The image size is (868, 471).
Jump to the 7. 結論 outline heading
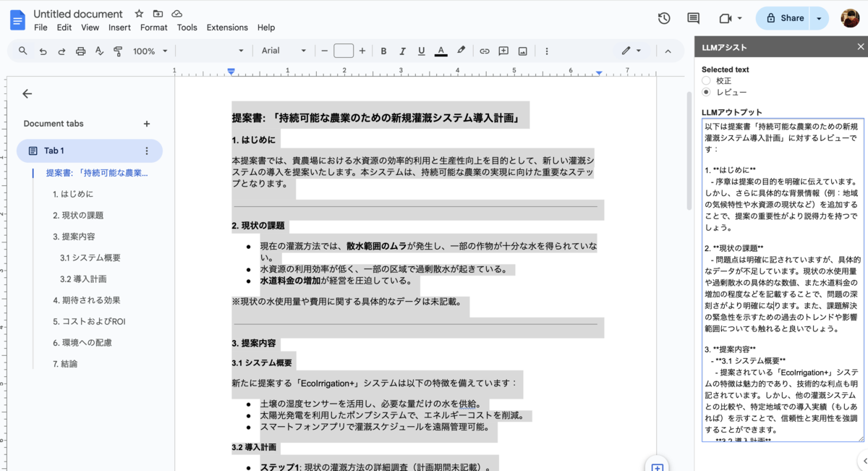pyautogui.click(x=65, y=363)
